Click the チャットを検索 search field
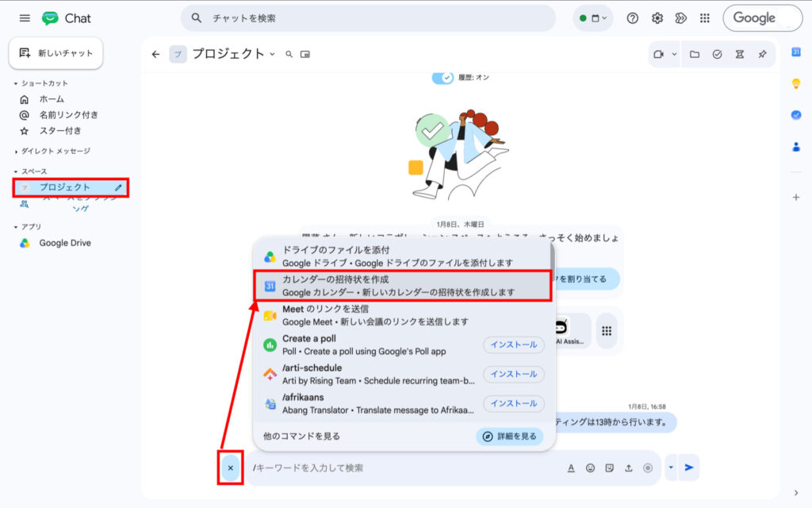The width and height of the screenshot is (812, 508). [x=368, y=18]
